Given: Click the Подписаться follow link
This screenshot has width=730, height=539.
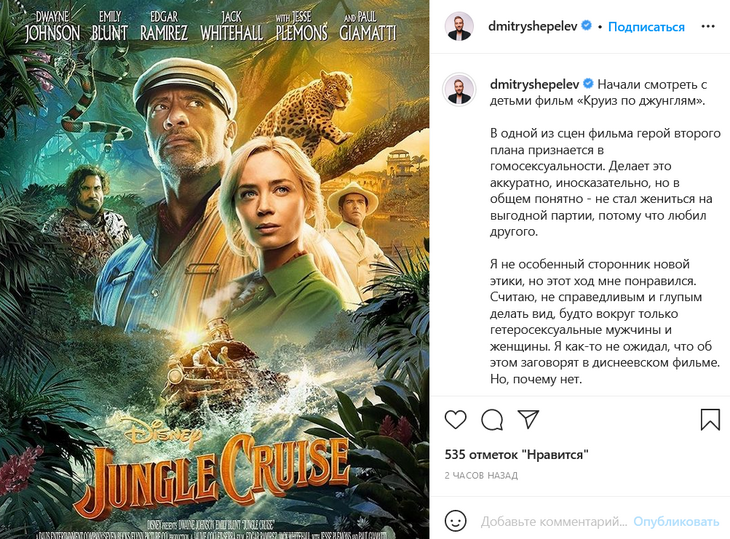Looking at the screenshot, I should [646, 27].
